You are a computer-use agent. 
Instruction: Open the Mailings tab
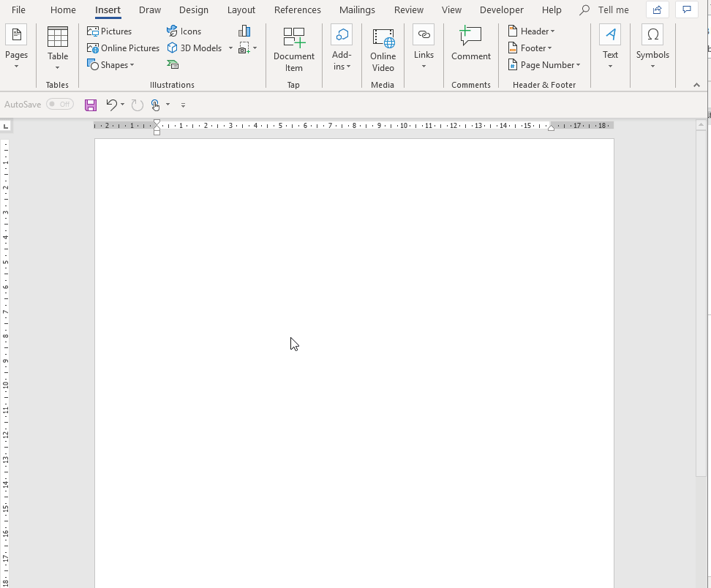coord(356,10)
